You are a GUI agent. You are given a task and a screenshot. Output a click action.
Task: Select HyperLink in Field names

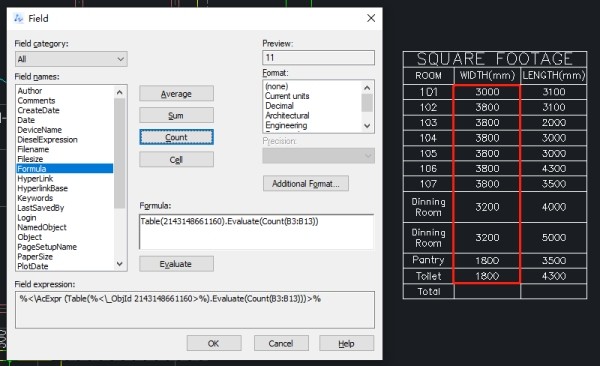click(35, 179)
